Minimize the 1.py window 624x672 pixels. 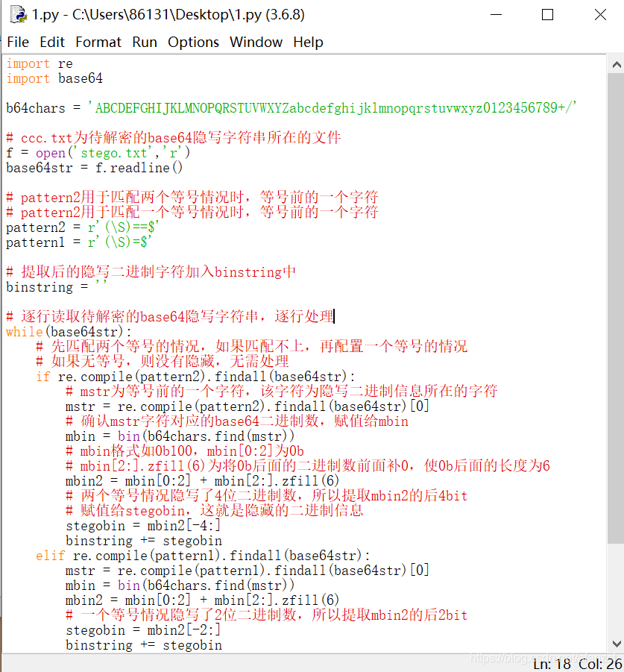(x=496, y=15)
